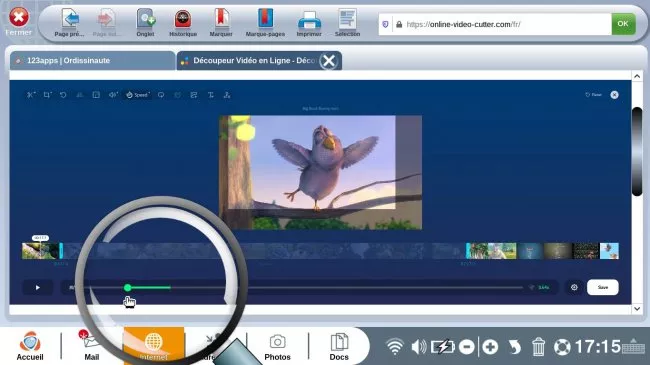Select the Speed tool
This screenshot has width=650, height=365.
pos(138,95)
